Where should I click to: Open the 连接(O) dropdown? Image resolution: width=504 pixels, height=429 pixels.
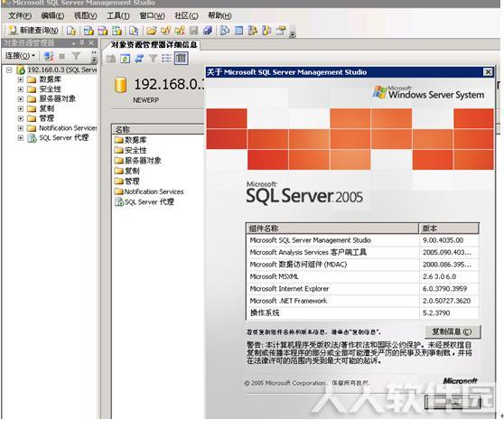(x=20, y=56)
